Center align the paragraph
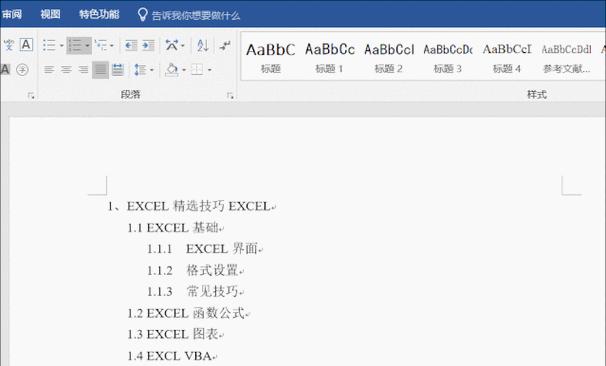 coord(66,70)
